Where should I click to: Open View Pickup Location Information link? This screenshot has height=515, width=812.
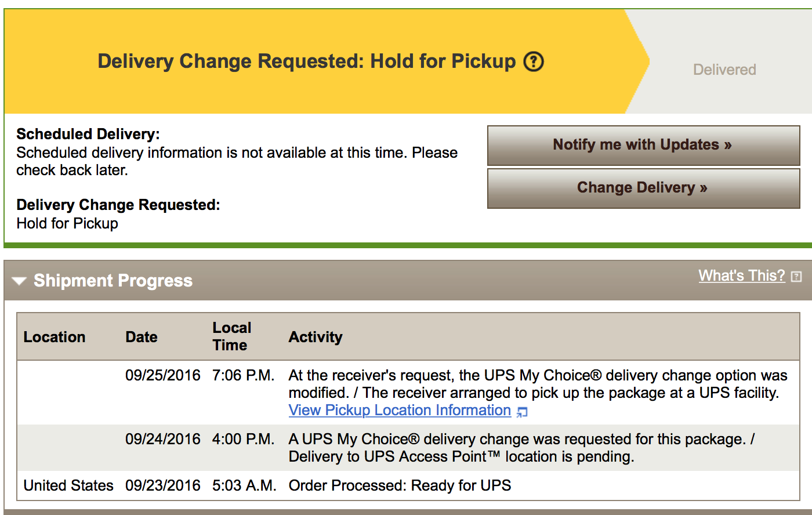pos(400,410)
